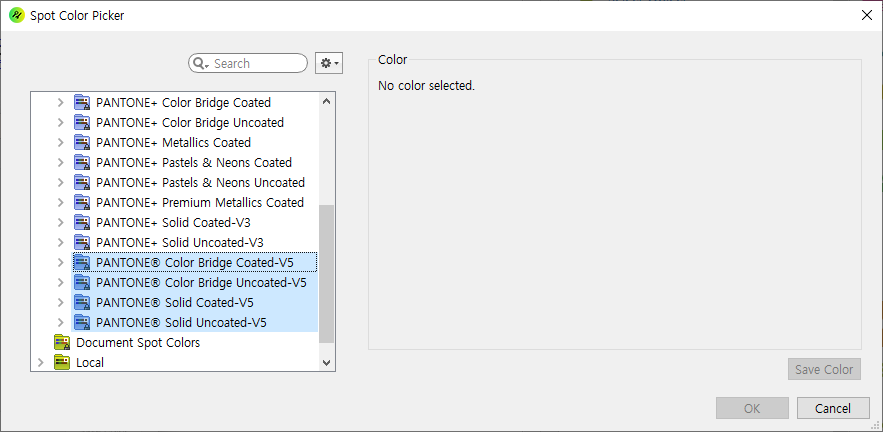Expand PANTONE+ Solid Uncoated-V3 node
Viewport: 883px width, 432px height.
click(x=61, y=242)
